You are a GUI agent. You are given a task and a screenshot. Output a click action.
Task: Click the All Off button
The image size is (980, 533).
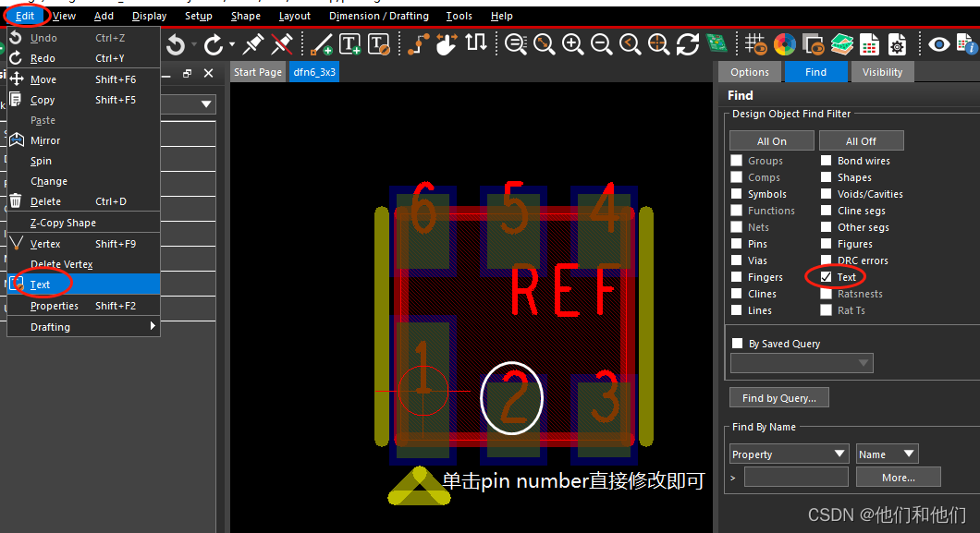pos(862,140)
